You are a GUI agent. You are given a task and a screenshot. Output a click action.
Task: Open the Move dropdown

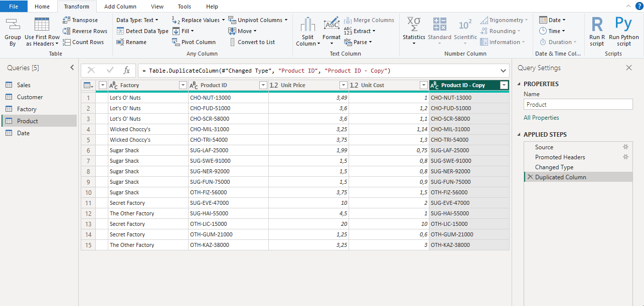point(243,31)
